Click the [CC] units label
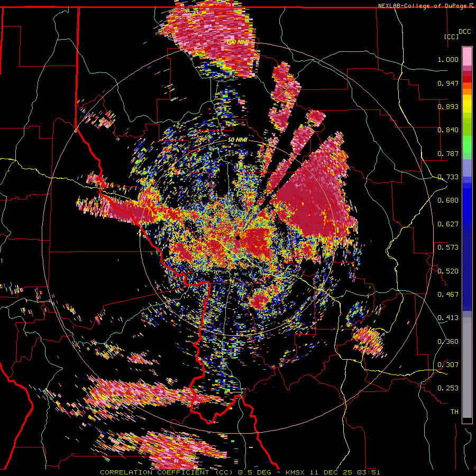Screen dimensions: 476x476 [x=451, y=36]
